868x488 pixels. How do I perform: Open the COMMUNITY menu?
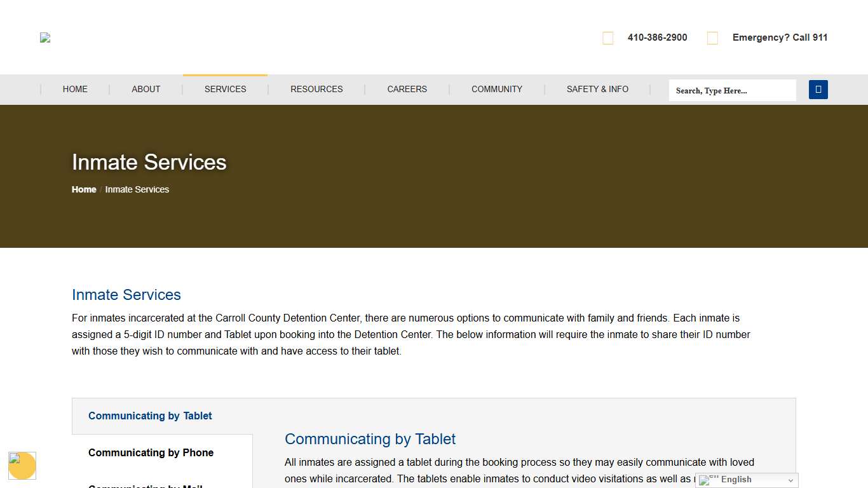(497, 89)
